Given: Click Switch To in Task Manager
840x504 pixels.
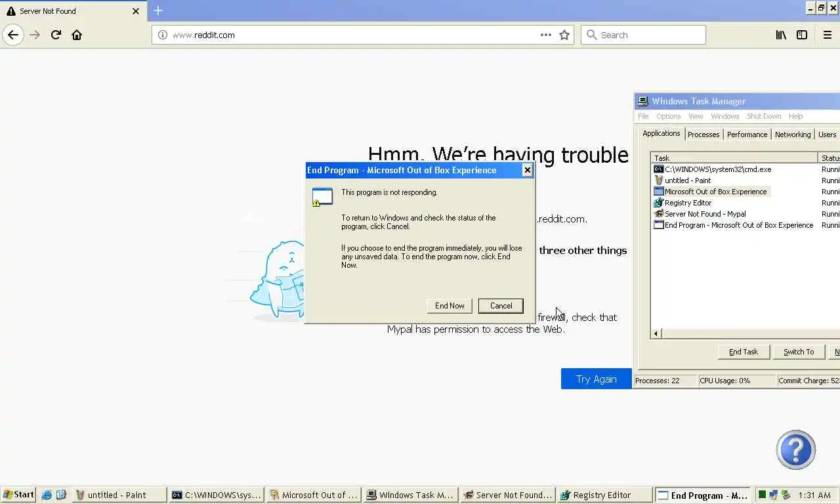Looking at the screenshot, I should [x=799, y=352].
